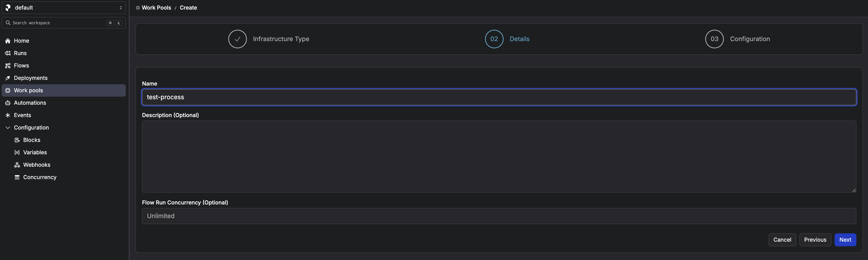The width and height of the screenshot is (868, 260).
Task: Focus the Flow Run Concurrency field
Action: [499, 216]
